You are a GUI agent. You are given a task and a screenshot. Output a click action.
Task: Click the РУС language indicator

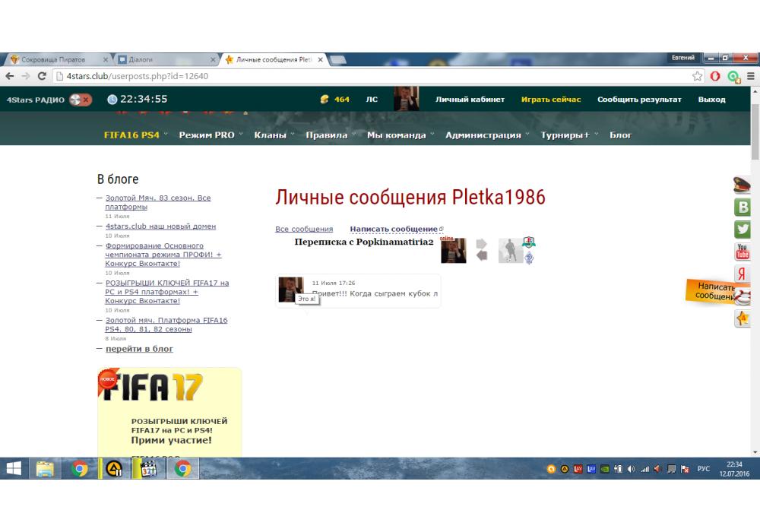703,469
